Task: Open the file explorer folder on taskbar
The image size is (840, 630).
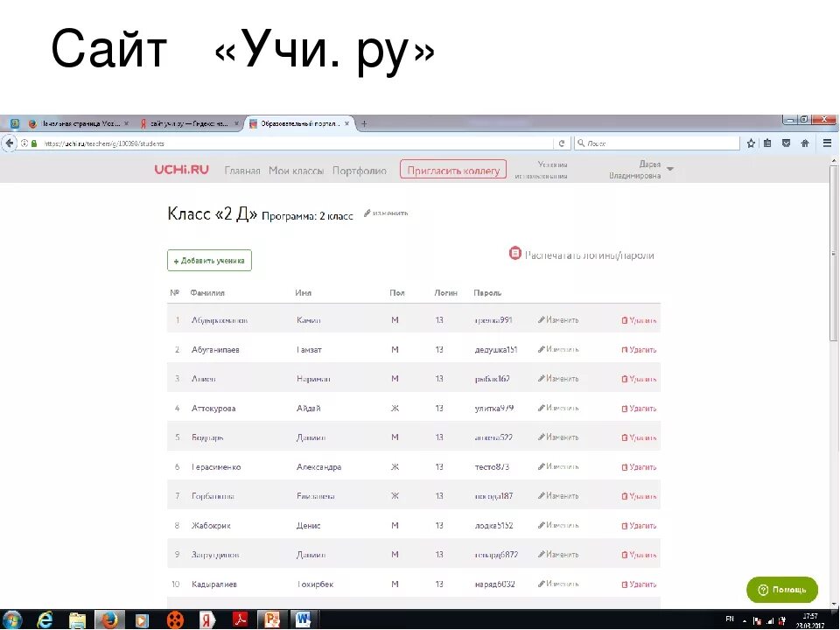Action: (77, 619)
